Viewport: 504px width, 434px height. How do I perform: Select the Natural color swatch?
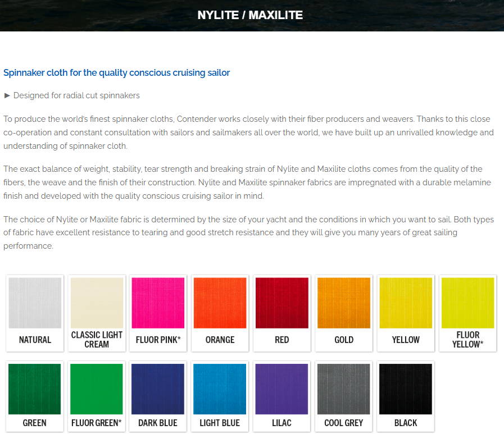tap(35, 303)
